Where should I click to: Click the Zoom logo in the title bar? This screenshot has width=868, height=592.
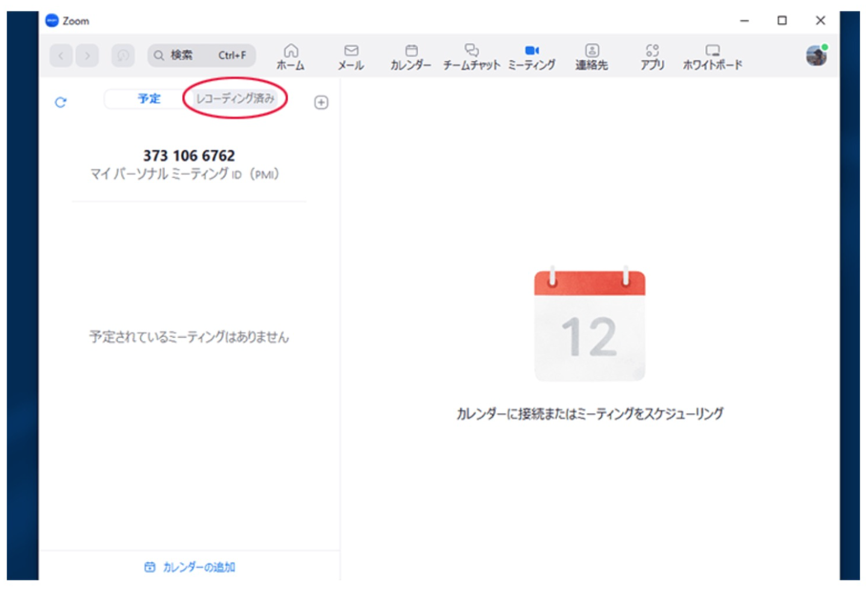coord(51,20)
